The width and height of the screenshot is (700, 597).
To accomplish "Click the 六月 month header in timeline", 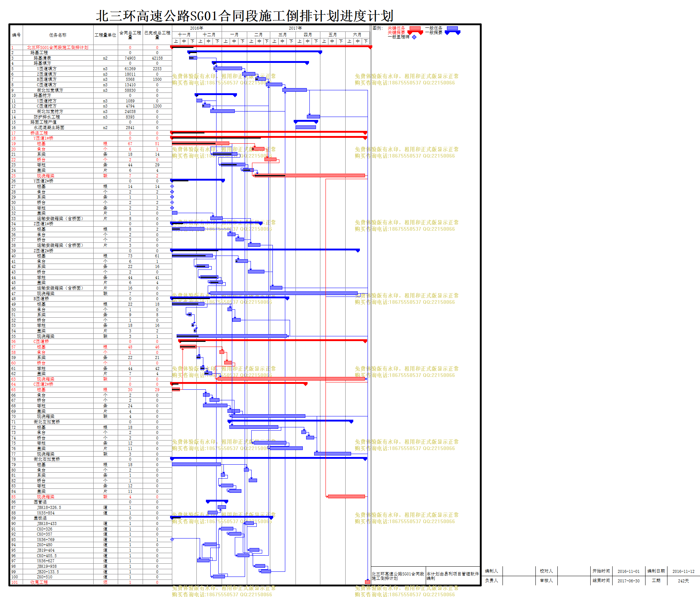I will tap(357, 35).
